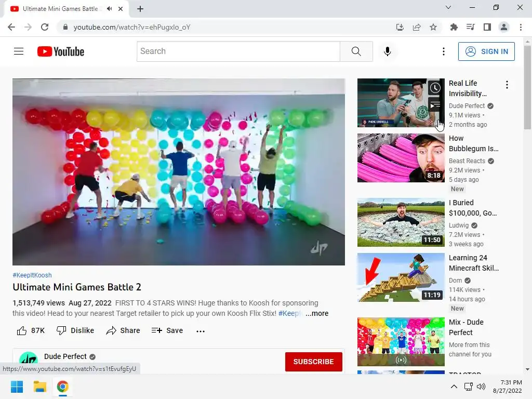Screen dimensions: 532x399
Task: Click the page vertical scrollbar thumb
Action: click(527, 87)
